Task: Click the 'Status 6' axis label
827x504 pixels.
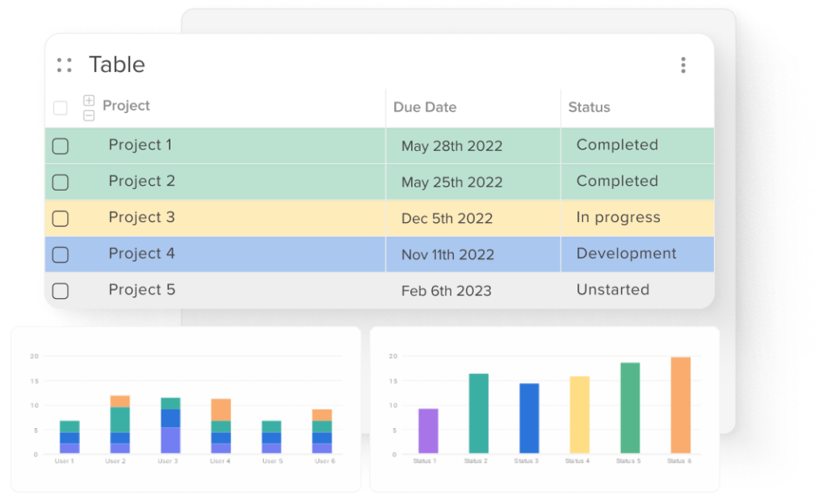Action: [x=679, y=461]
